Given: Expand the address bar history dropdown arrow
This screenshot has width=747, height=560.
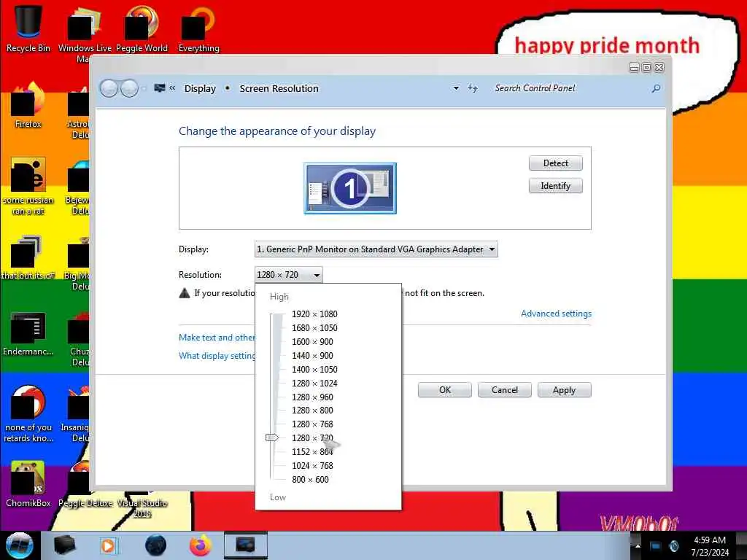Looking at the screenshot, I should click(x=456, y=88).
